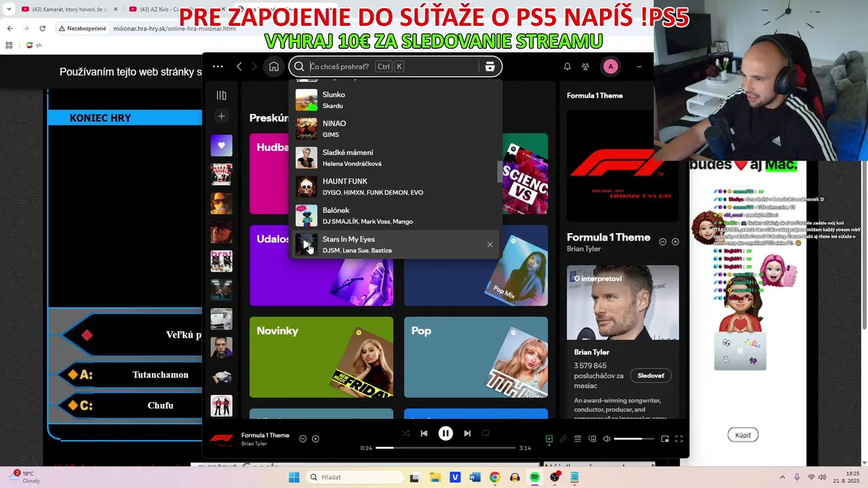
Task: Open Browse icon in Spotify search bar
Action: 490,66
